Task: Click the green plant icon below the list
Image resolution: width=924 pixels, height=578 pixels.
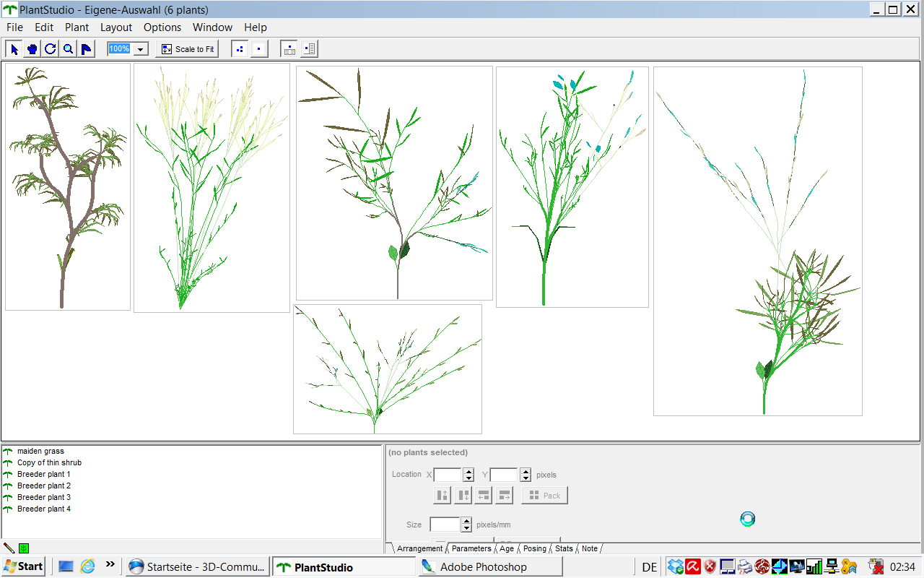Action: [24, 548]
